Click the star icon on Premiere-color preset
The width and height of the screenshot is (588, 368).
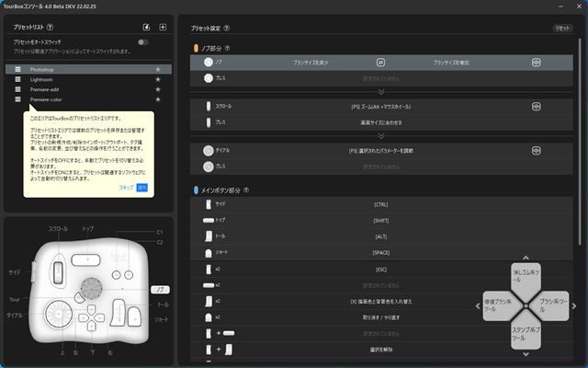(158, 99)
